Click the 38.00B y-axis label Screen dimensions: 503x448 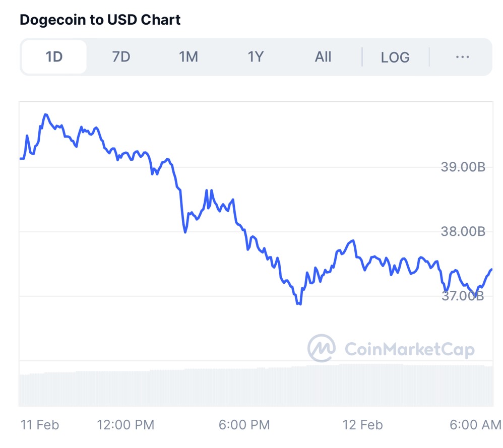pyautogui.click(x=463, y=232)
